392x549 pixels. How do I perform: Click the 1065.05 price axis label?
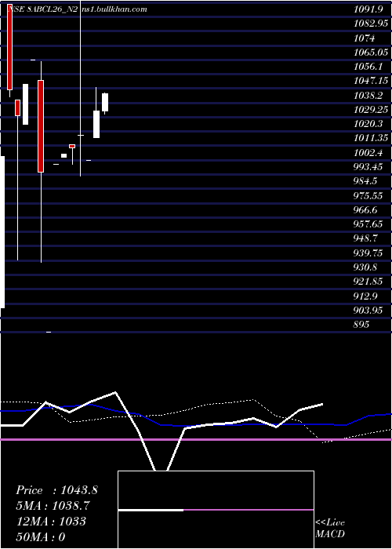(x=371, y=53)
